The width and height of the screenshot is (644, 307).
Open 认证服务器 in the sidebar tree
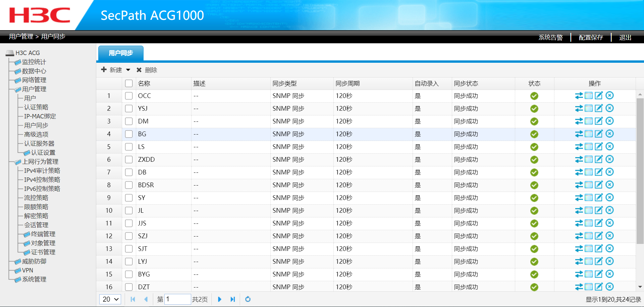coord(39,143)
